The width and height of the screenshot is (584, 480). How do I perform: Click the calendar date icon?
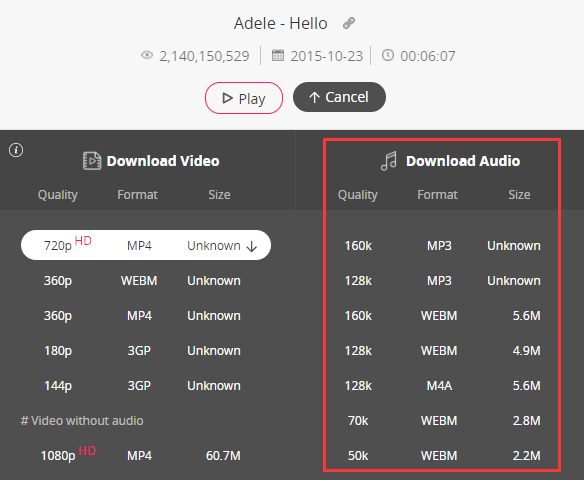pos(278,55)
